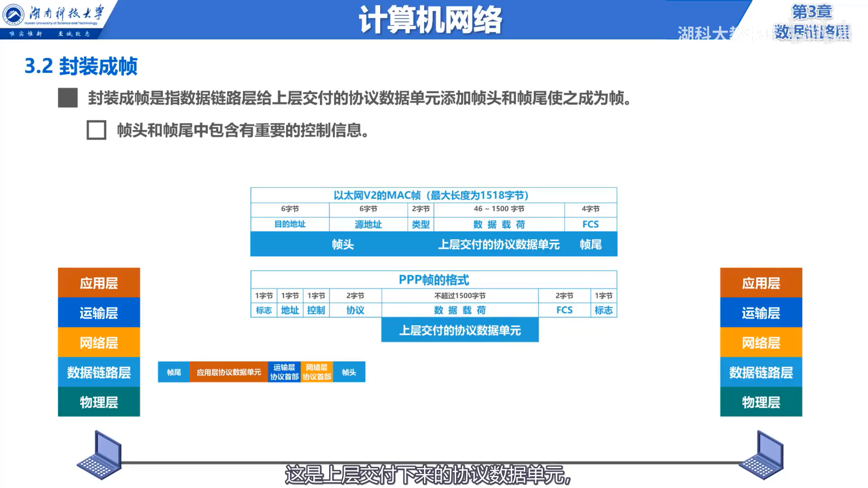868x488 pixels.
Task: Click the 帧头 segment in frame bar
Action: [x=349, y=372]
